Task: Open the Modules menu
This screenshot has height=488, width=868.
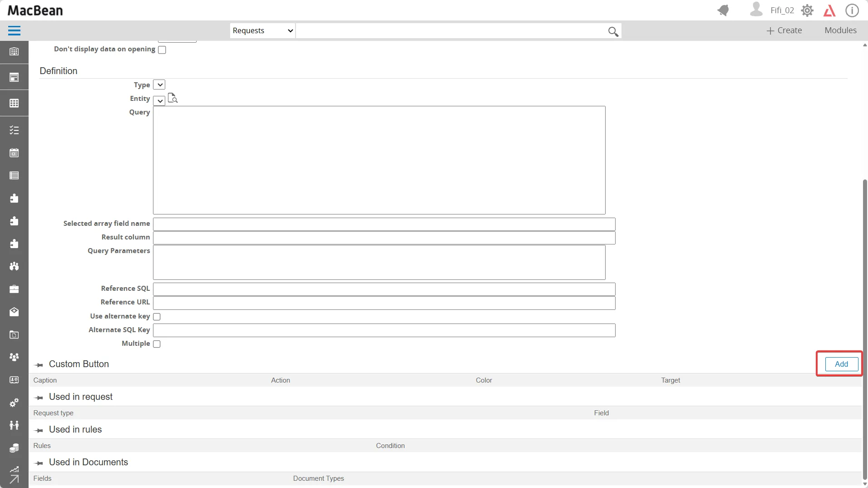Action: [x=840, y=30]
